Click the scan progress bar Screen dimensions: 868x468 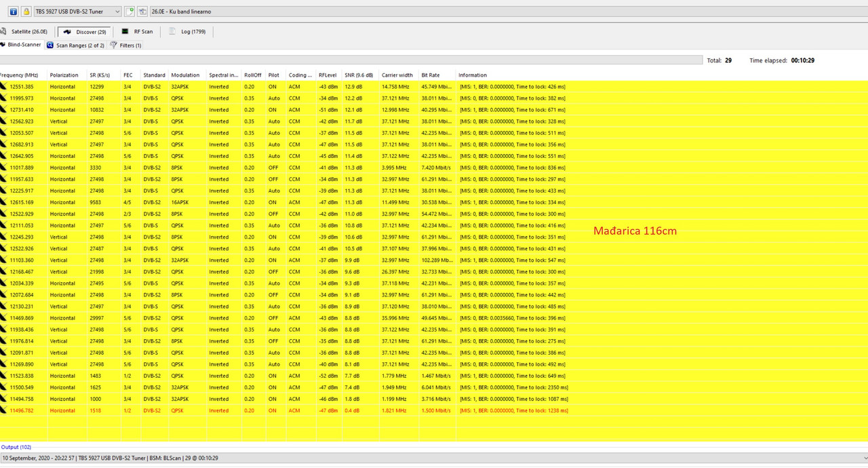(351, 60)
